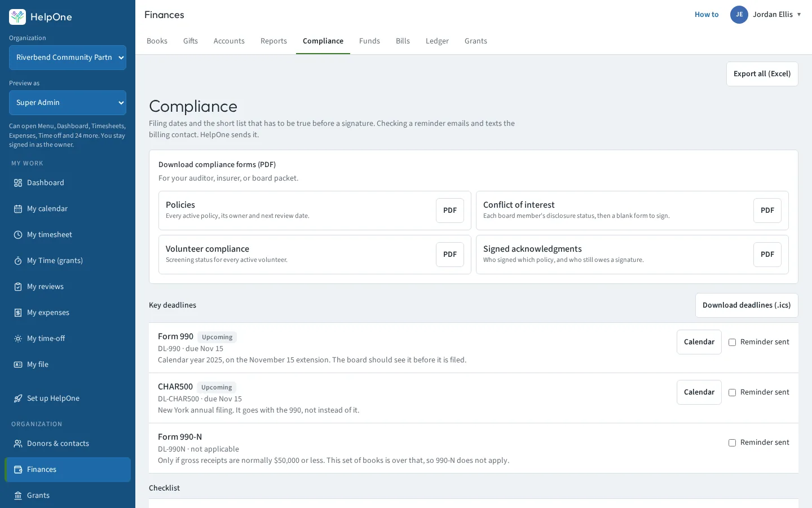Click the HelpOne logo icon
This screenshot has height=508, width=812.
[17, 17]
